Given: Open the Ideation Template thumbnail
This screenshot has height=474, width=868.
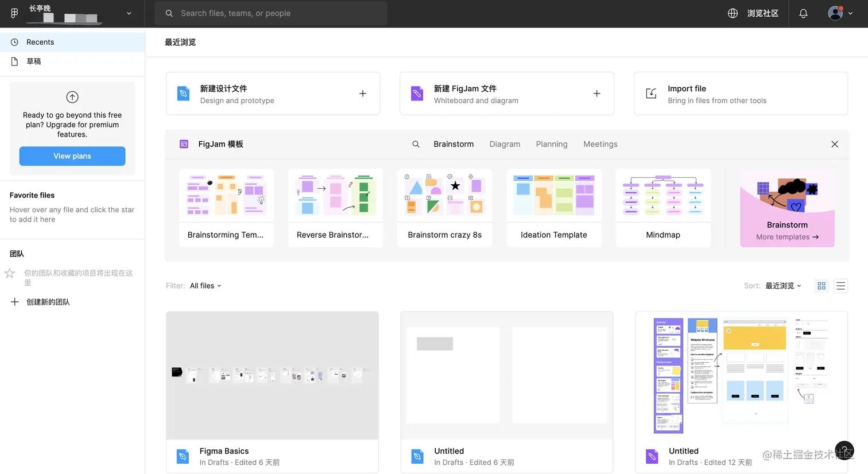Looking at the screenshot, I should click(554, 208).
